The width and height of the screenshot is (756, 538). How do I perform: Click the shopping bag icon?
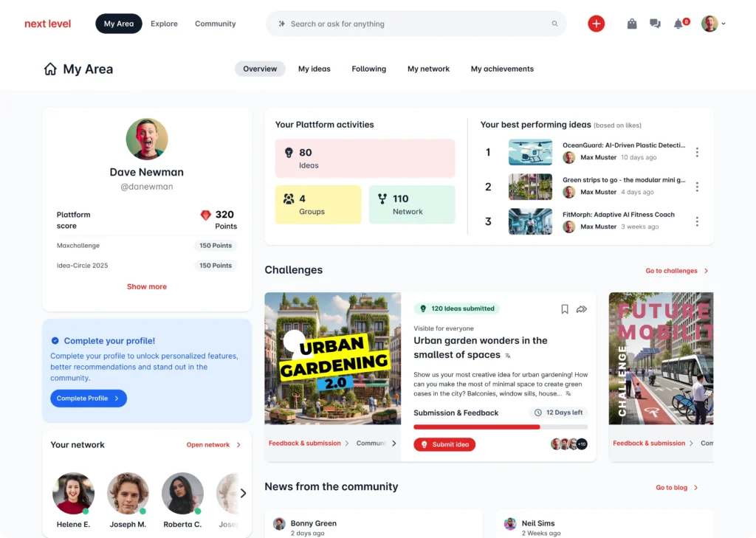coord(632,23)
